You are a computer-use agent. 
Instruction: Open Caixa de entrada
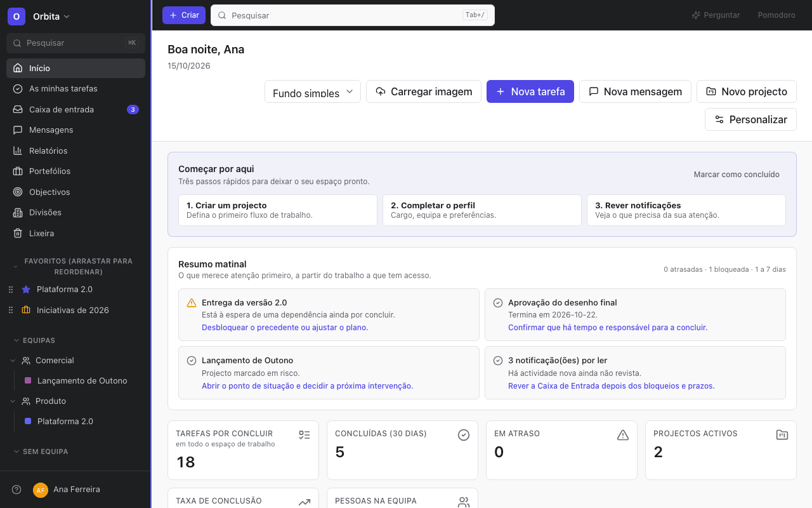pyautogui.click(x=75, y=109)
